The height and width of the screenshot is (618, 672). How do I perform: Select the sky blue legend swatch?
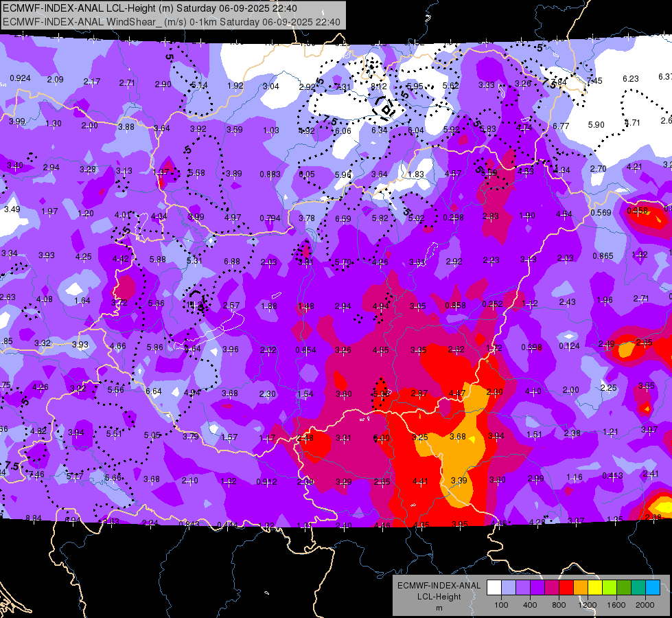tap(653, 587)
